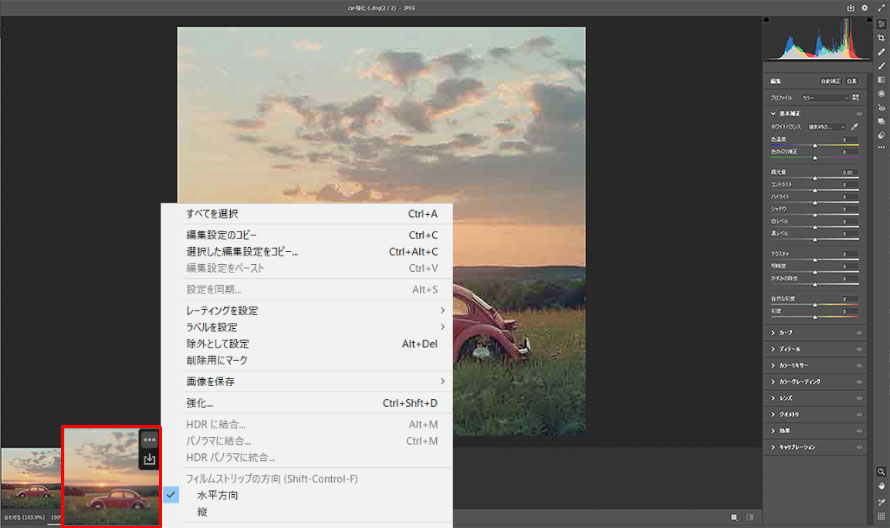Toggle visibility eye for ジオメトリ panel
Image resolution: width=890 pixels, height=528 pixels.
pyautogui.click(x=859, y=414)
